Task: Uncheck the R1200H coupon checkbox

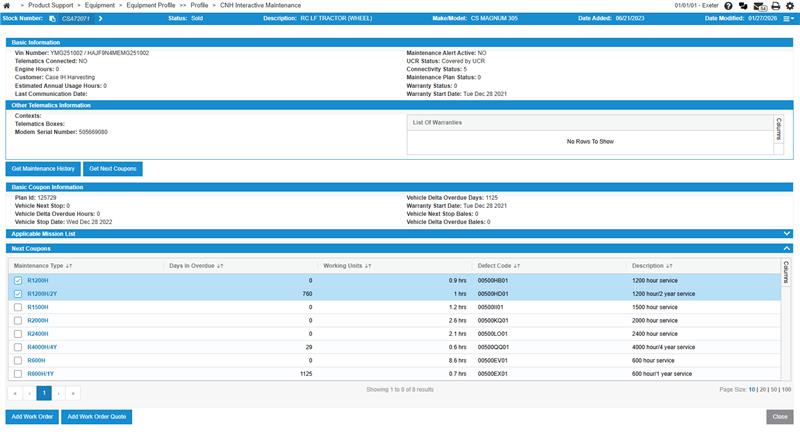Action: (x=18, y=281)
